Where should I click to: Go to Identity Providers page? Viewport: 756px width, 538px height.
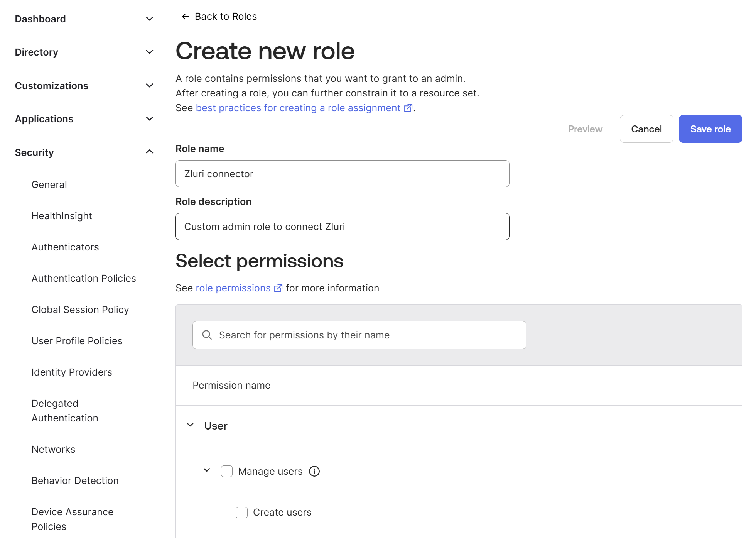tap(72, 372)
